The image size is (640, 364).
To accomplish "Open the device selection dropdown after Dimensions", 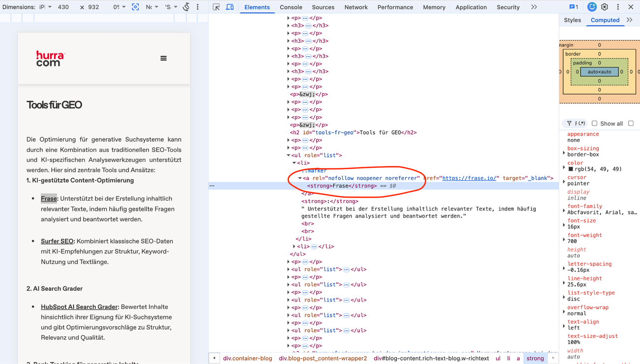I will point(46,7).
